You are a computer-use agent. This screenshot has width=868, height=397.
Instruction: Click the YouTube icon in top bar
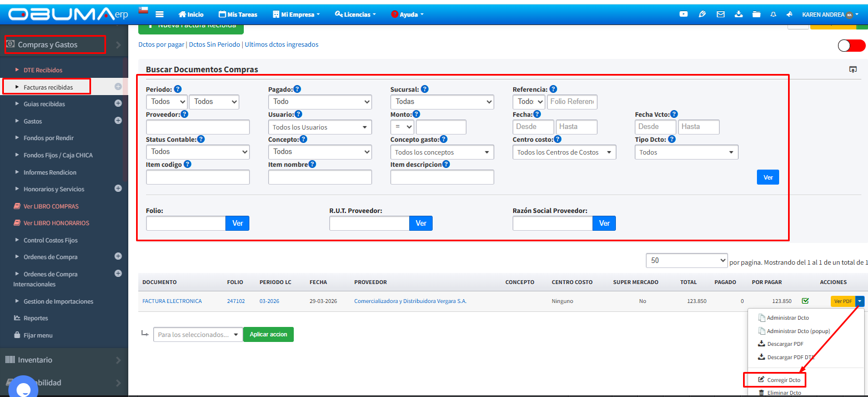pos(684,14)
